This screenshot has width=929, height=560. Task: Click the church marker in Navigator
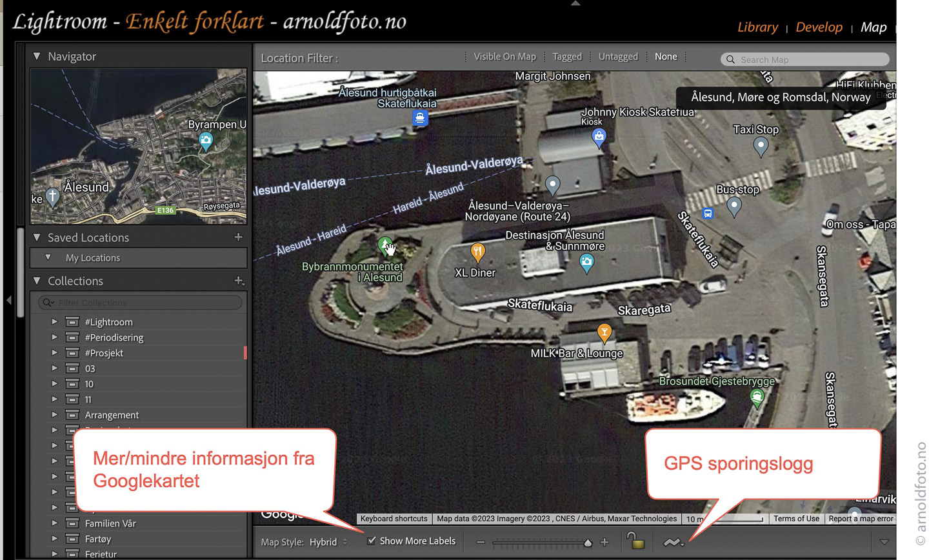pos(53,197)
